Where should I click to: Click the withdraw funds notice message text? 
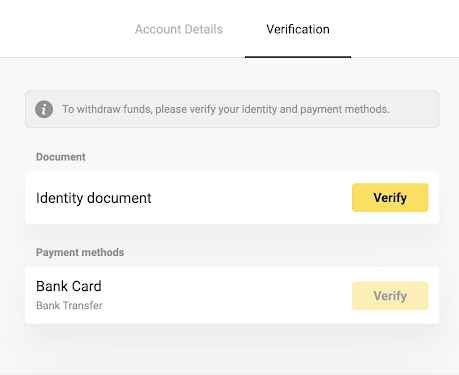click(x=226, y=109)
